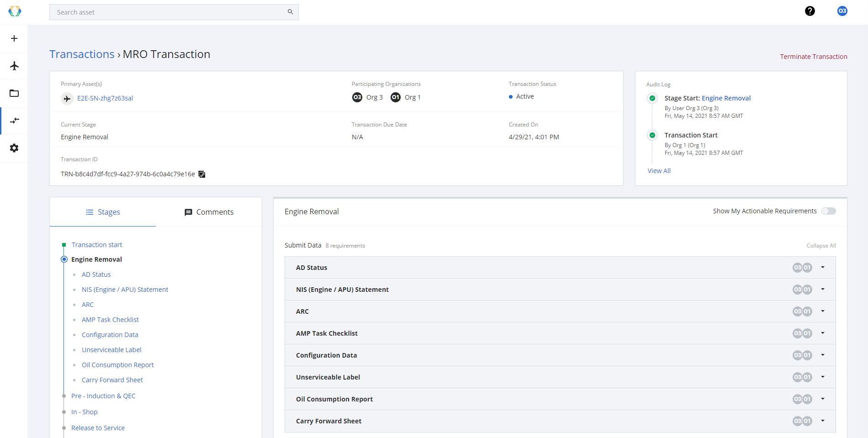Open the airplane assets sidebar icon
Image resolution: width=868 pixels, height=438 pixels.
click(14, 66)
